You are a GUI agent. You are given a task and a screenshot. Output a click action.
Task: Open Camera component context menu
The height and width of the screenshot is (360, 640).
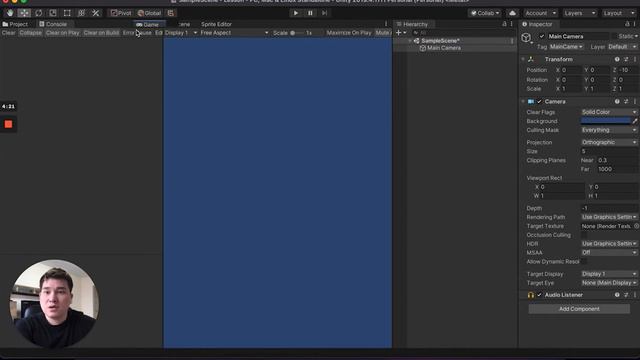coord(635,101)
